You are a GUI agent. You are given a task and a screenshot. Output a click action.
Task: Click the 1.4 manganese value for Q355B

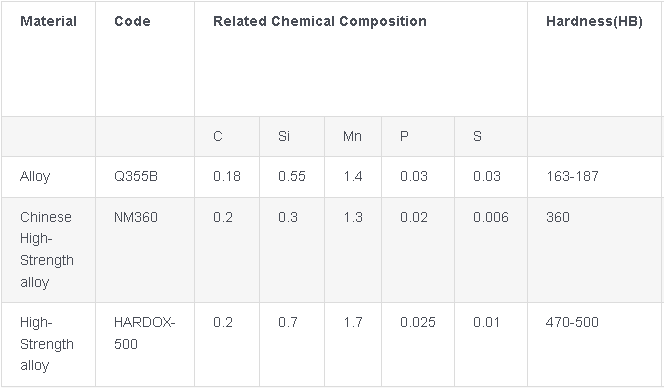(353, 176)
